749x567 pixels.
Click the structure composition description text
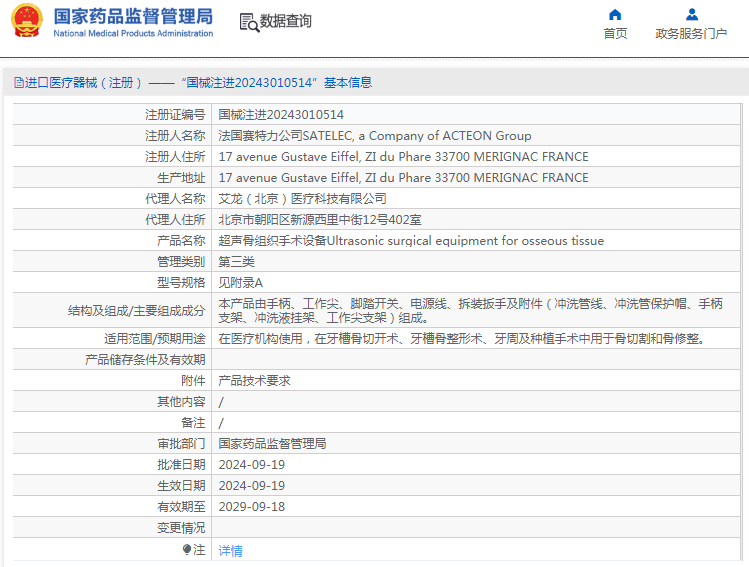pyautogui.click(x=470, y=310)
